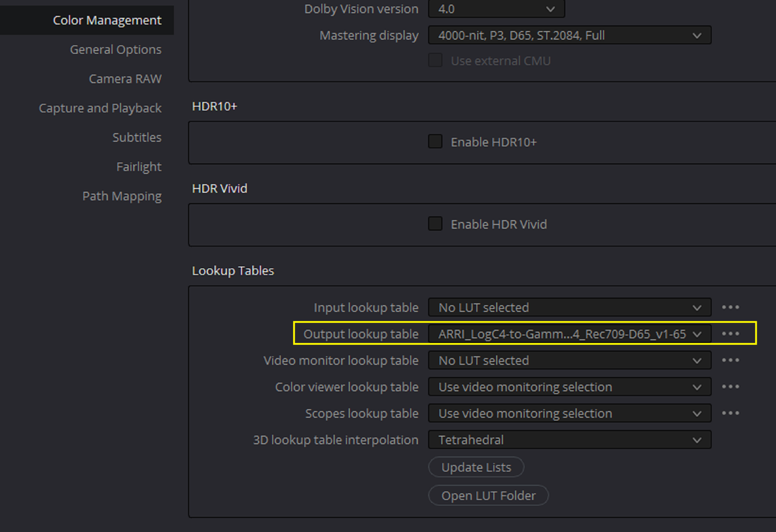Click the Output lookup table label

coord(361,334)
